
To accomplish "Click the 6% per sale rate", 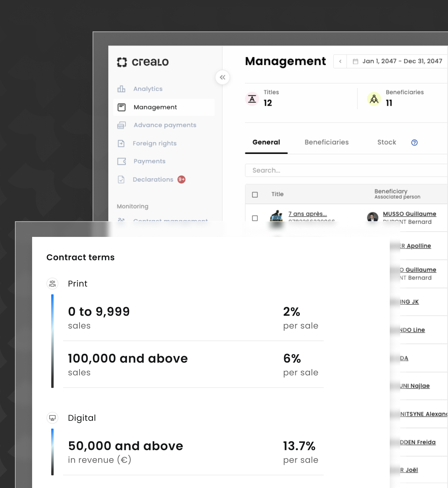I will (301, 364).
